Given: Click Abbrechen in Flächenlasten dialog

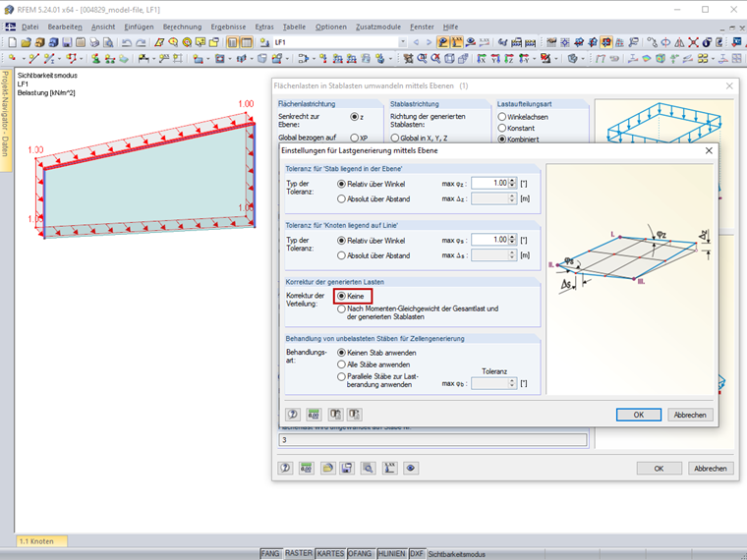Looking at the screenshot, I should tap(711, 469).
